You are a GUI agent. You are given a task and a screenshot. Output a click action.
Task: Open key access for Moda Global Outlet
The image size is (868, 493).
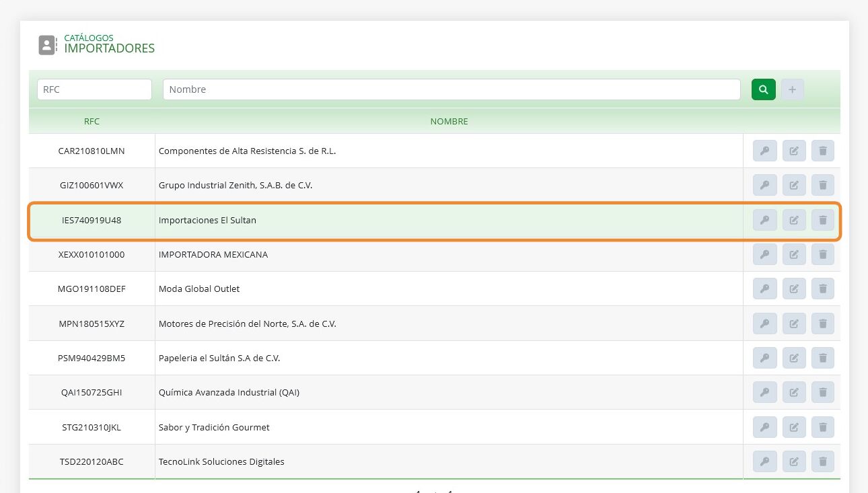[764, 289]
